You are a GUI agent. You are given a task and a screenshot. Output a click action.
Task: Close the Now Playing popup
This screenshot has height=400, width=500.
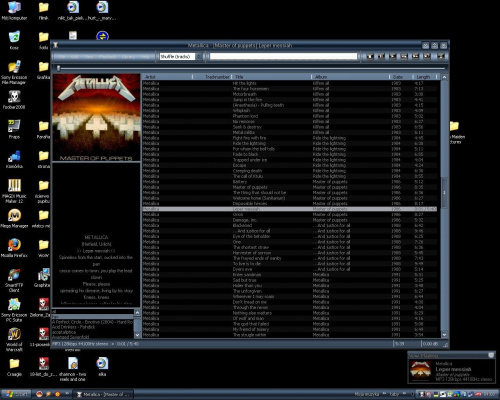tap(491, 355)
